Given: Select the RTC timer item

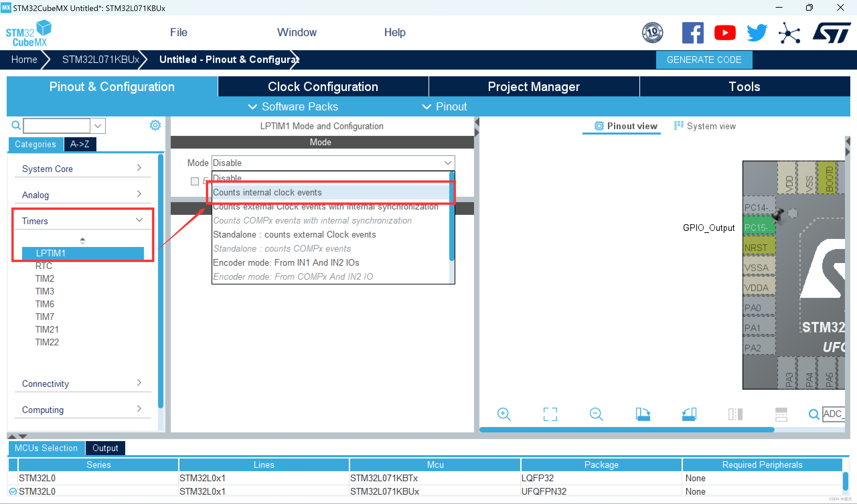Looking at the screenshot, I should click(44, 266).
